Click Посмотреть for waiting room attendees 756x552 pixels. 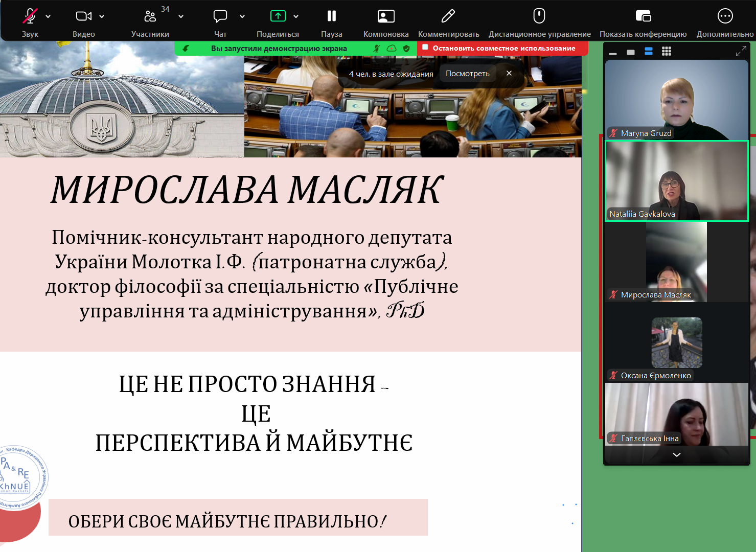coord(467,74)
